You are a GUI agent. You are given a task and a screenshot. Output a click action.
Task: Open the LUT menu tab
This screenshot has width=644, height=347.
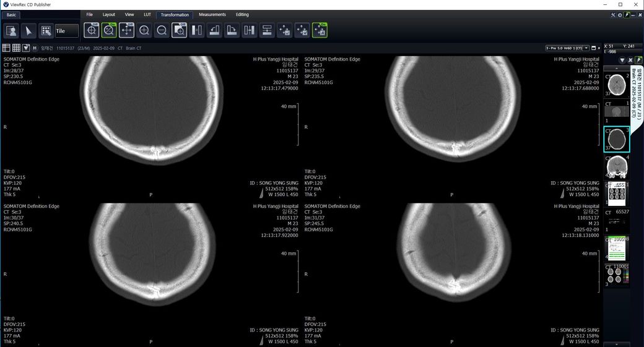click(147, 14)
